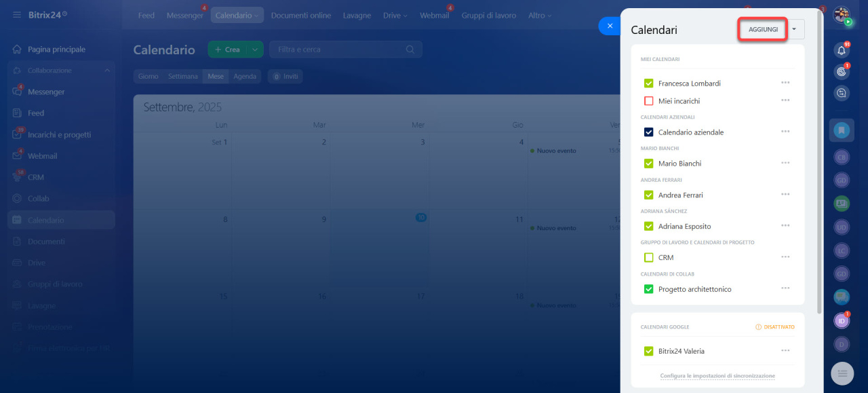Click the Incarichi e progetti icon
Screen dimensions: 868x393
(x=17, y=134)
